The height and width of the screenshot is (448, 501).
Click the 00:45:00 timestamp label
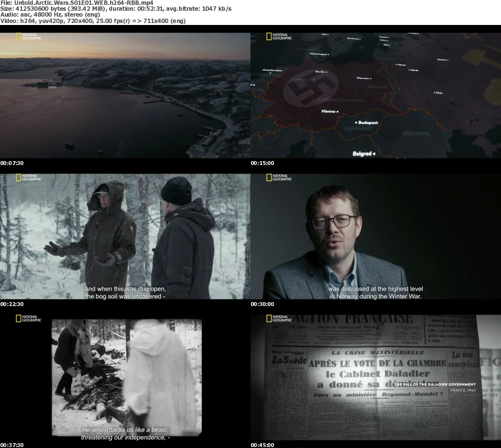(262, 445)
